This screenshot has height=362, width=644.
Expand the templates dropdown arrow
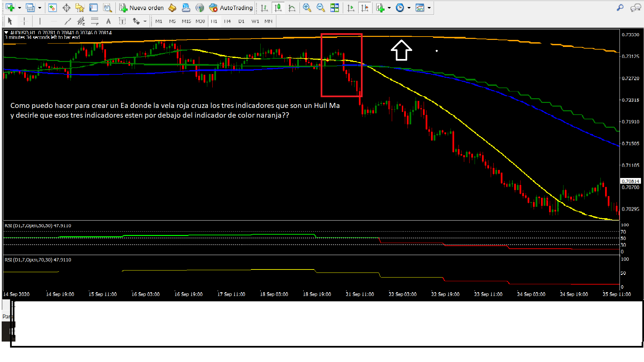pos(429,8)
